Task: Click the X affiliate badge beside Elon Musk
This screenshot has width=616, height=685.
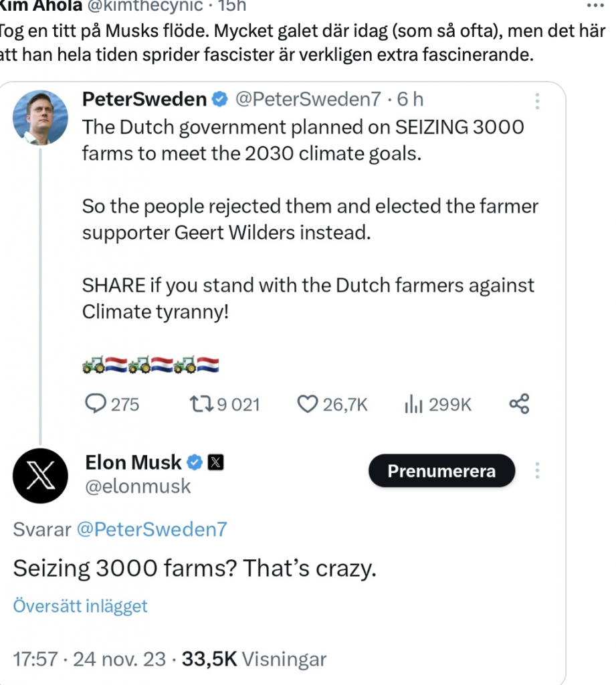Action: coord(215,462)
